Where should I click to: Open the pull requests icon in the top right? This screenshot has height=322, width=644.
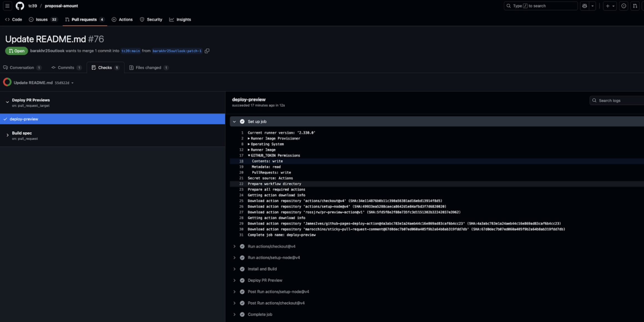click(x=635, y=6)
